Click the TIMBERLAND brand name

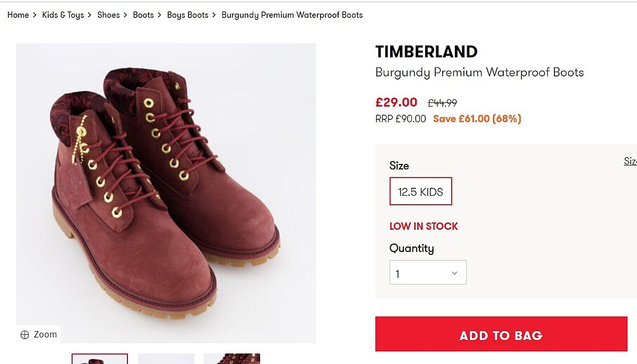tap(426, 51)
